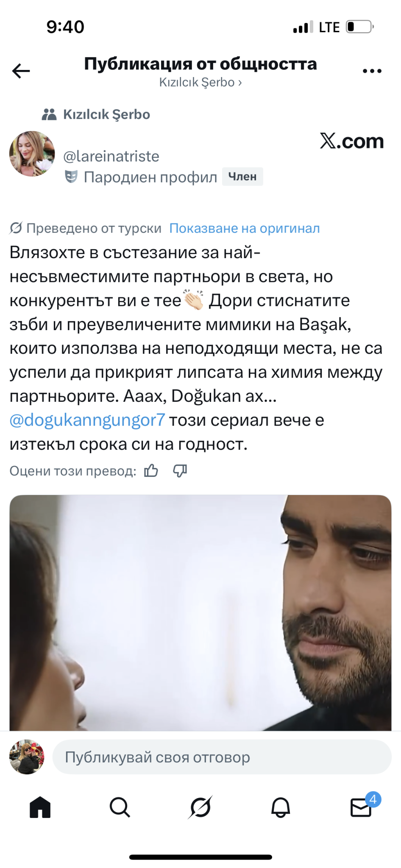Screen dimensions: 401x868
Task: Open the @dogukanngungor7 mention
Action: (87, 420)
